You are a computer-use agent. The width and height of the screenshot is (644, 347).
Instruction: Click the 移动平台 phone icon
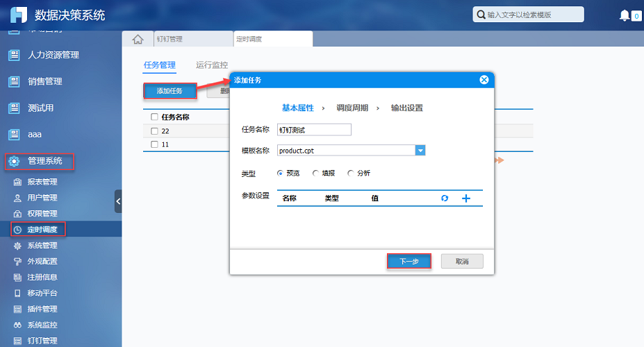17,294
